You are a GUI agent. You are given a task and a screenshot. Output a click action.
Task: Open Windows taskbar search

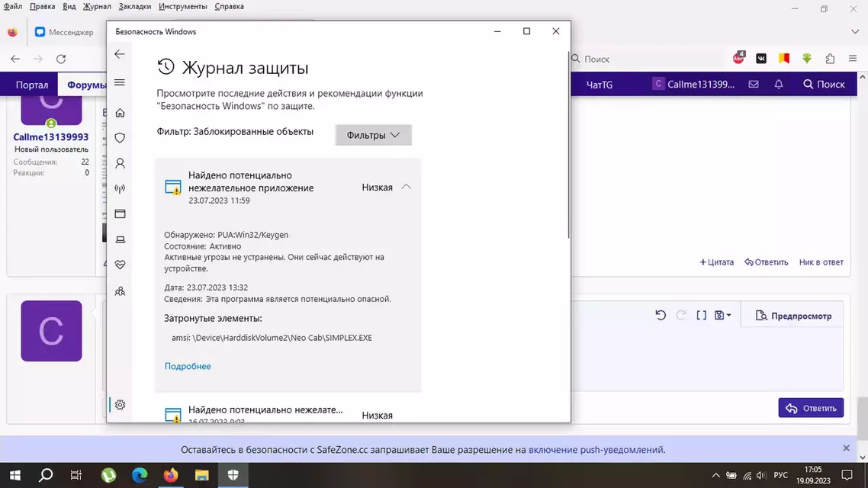click(x=46, y=475)
